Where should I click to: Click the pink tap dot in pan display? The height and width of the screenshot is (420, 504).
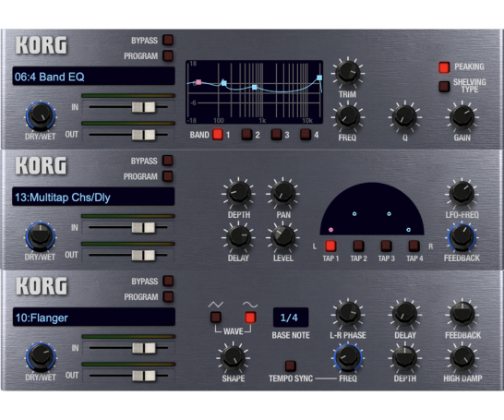click(x=330, y=230)
